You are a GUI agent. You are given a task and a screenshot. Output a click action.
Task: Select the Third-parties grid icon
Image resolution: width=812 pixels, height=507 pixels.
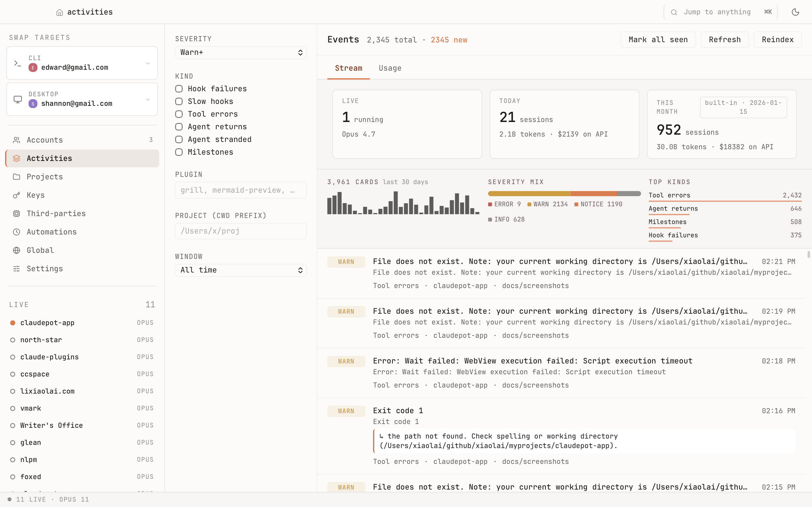[17, 214]
